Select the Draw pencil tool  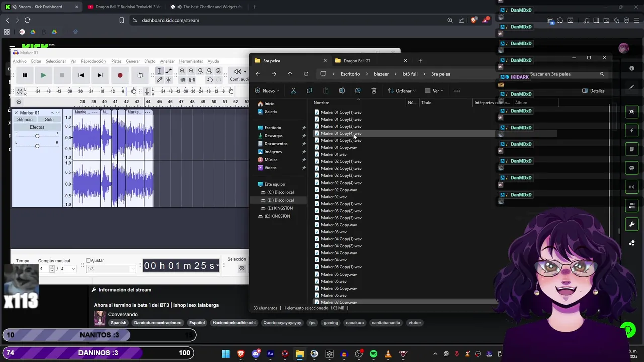click(159, 80)
